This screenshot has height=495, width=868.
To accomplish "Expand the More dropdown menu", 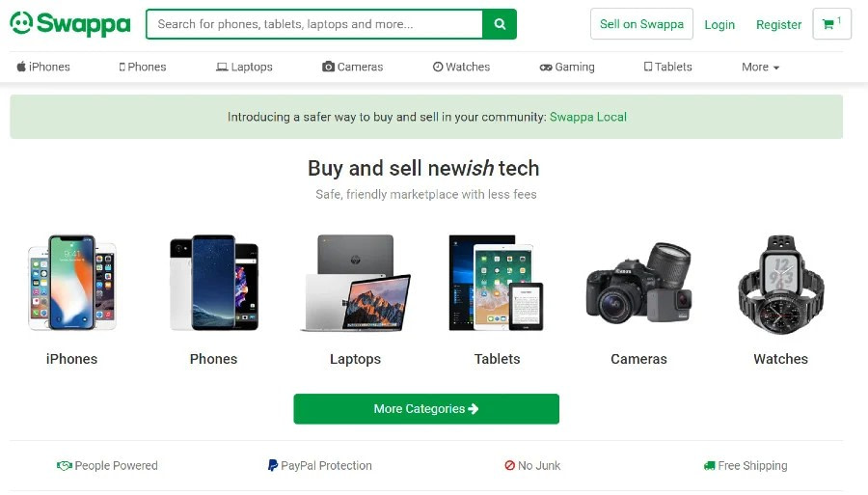I will click(760, 68).
